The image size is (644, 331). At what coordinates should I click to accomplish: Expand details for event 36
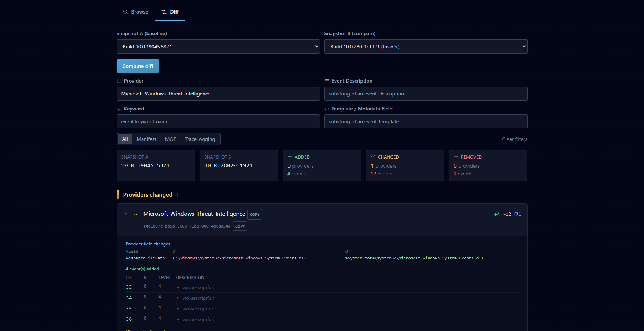178,319
